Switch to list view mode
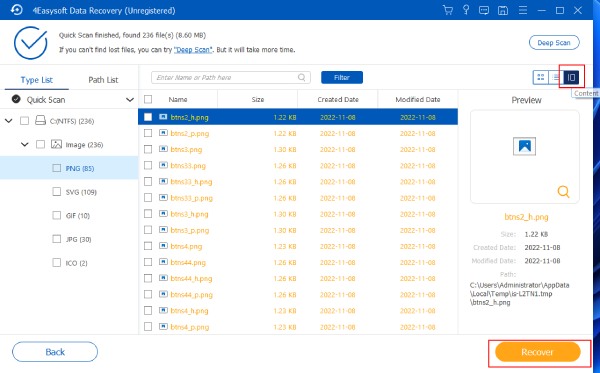This screenshot has height=373, width=600. 556,78
